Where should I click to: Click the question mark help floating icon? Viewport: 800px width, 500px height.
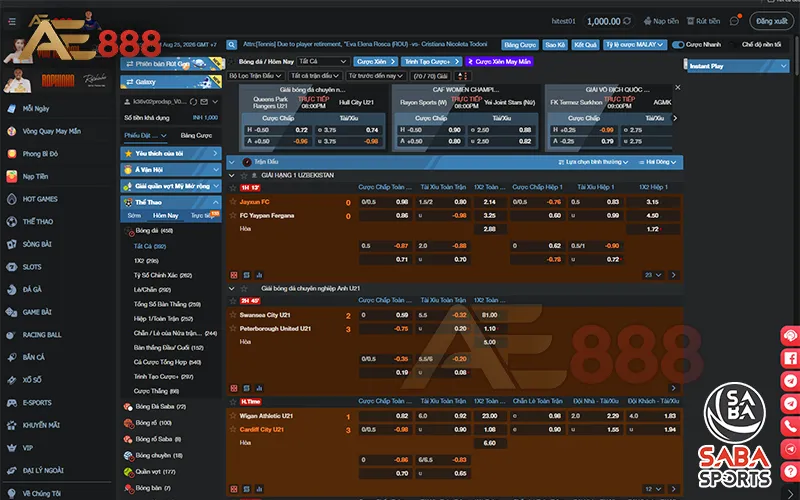click(x=790, y=471)
